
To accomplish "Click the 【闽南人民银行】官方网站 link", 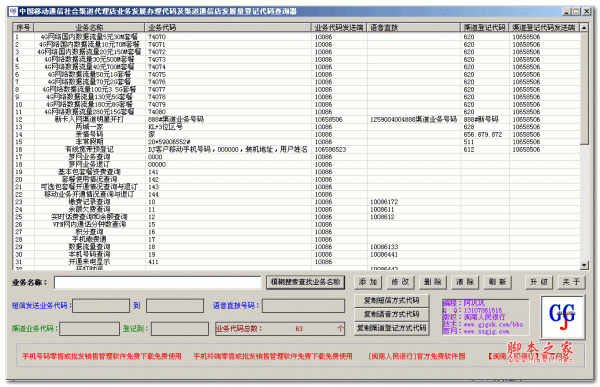I will point(530,356).
